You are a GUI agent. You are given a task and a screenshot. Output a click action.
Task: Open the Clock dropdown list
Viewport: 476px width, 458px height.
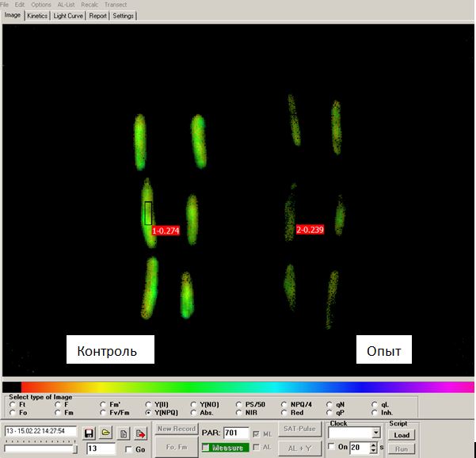pos(376,433)
